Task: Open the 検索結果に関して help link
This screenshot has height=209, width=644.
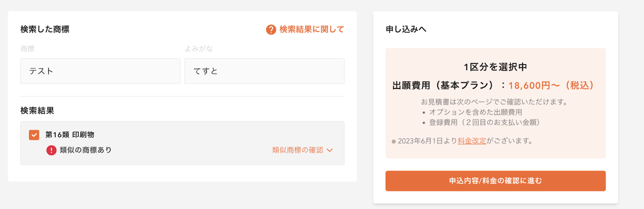Action: click(x=312, y=29)
